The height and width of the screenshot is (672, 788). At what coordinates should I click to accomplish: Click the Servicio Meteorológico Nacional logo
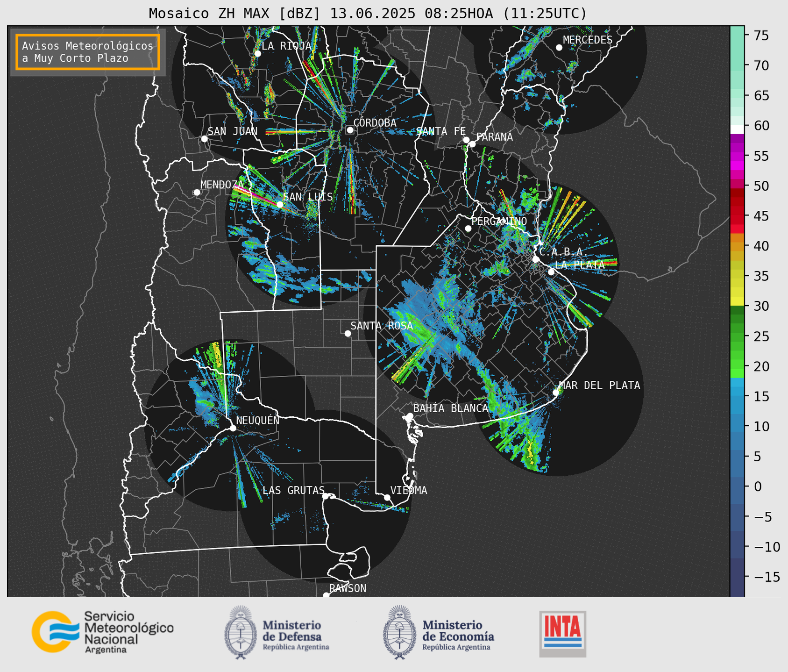pyautogui.click(x=103, y=631)
